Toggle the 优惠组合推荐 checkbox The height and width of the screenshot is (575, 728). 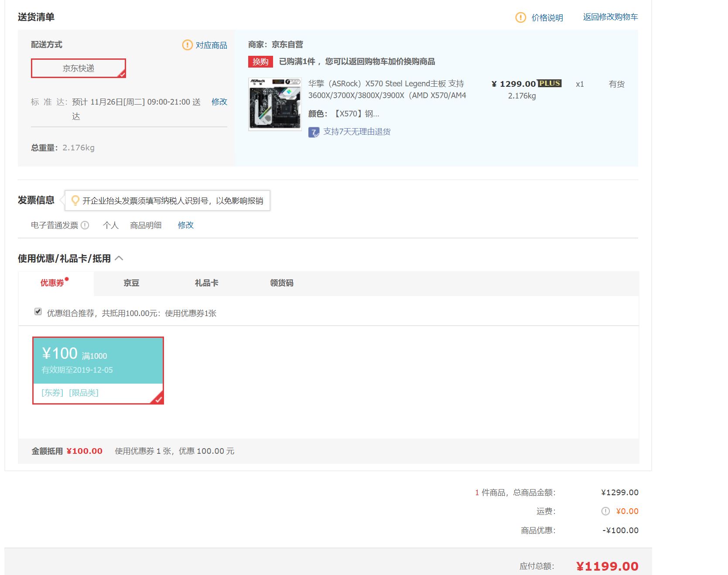[x=38, y=312]
